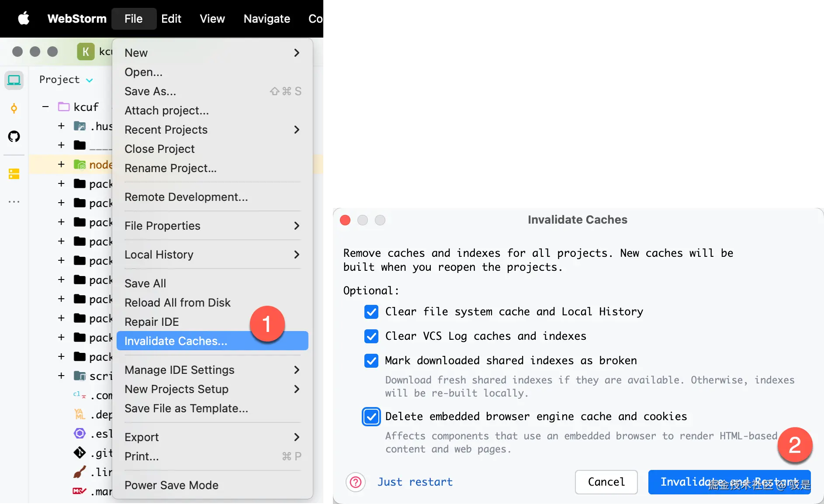Viewport: 824px width, 504px height.
Task: Show more tool windows ellipsis
Action: point(14,202)
